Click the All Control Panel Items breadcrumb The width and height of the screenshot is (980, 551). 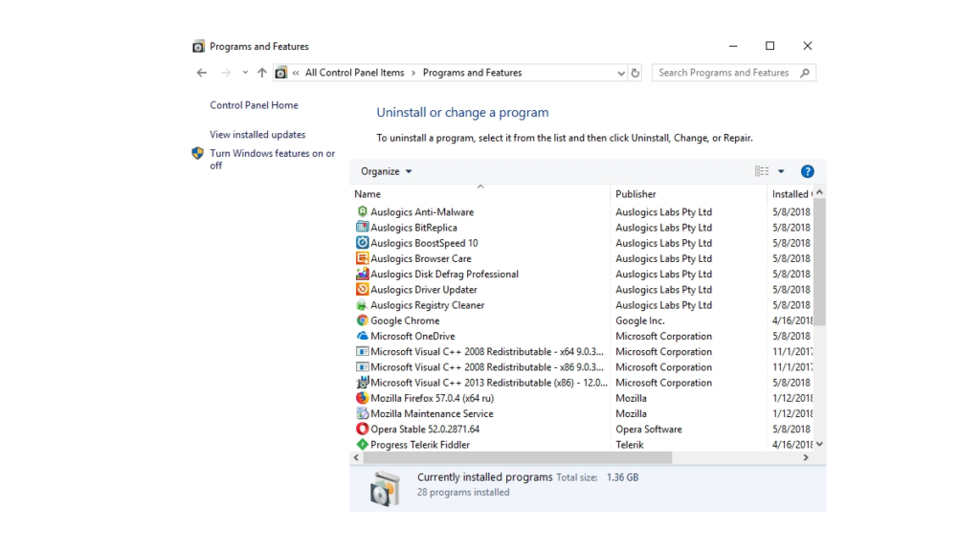point(354,73)
